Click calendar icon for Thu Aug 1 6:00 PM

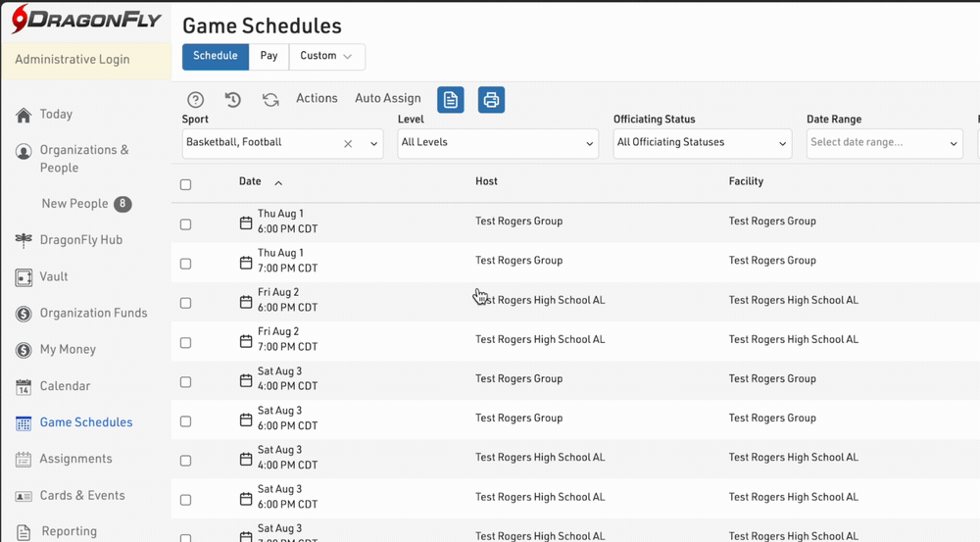coord(246,222)
